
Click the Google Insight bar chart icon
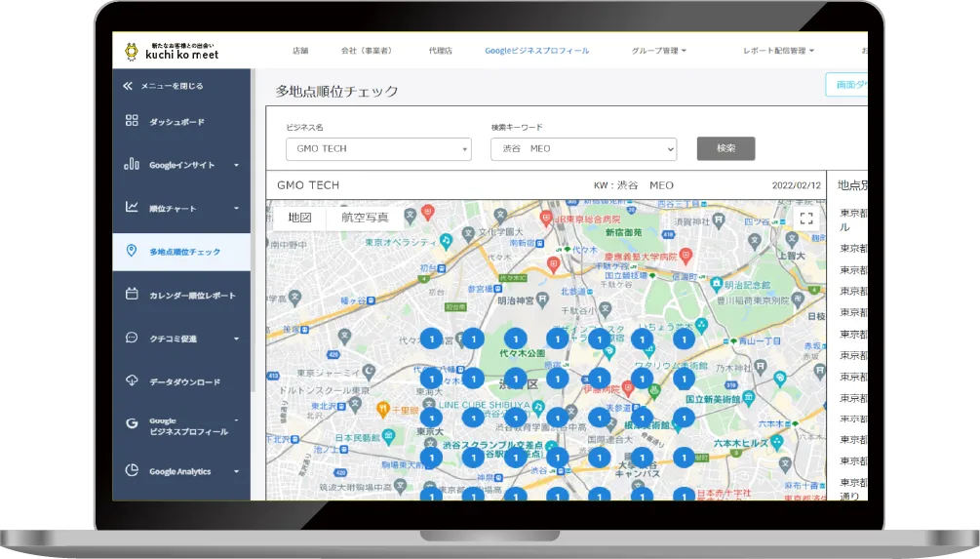pos(132,165)
